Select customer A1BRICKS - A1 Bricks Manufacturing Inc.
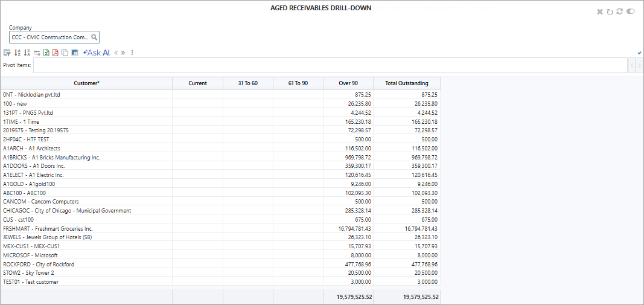This screenshot has width=644, height=305. point(51,158)
